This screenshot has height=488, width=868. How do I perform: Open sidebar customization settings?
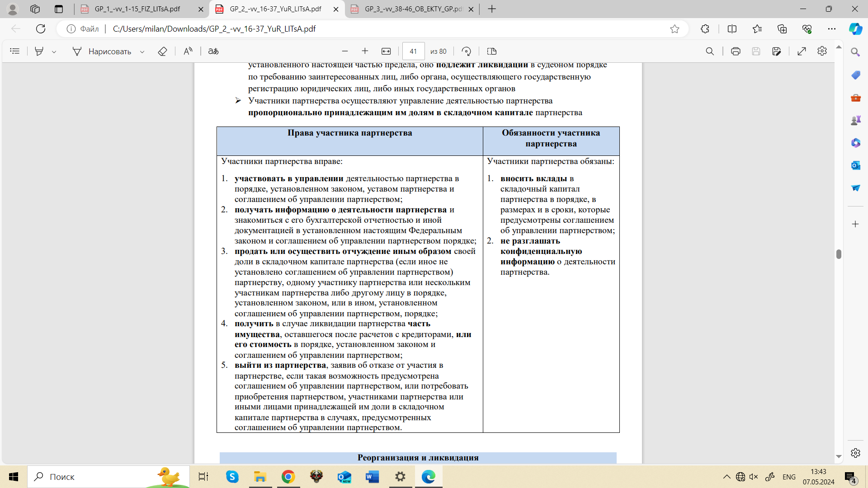coord(855,453)
